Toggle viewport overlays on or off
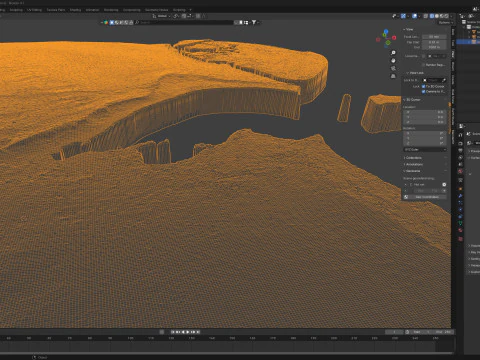 pos(414,16)
